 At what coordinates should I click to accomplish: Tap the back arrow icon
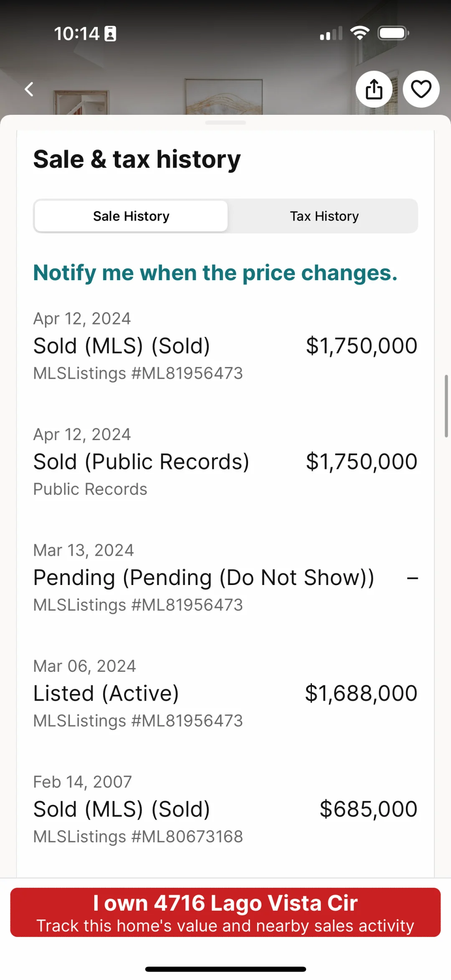29,89
